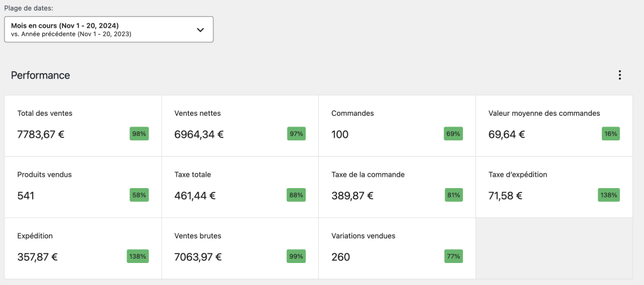
Task: Click the date range chevron arrow
Action: pos(201,30)
